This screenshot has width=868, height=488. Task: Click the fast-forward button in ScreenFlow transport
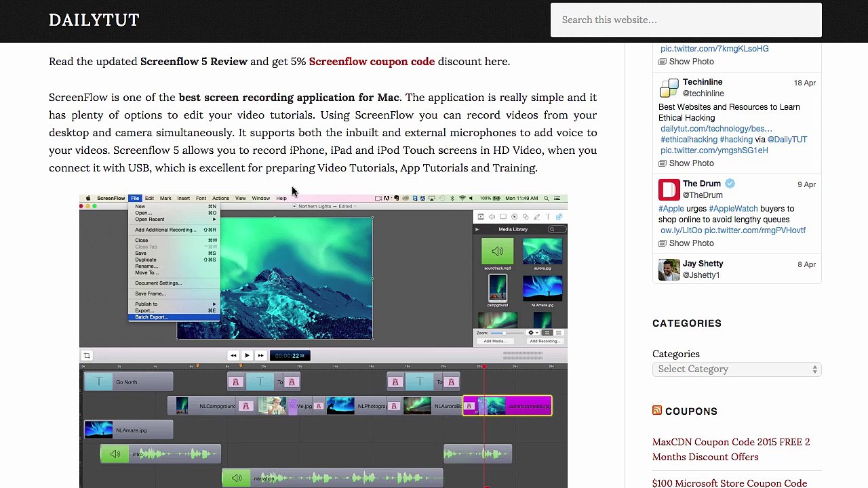pos(260,355)
